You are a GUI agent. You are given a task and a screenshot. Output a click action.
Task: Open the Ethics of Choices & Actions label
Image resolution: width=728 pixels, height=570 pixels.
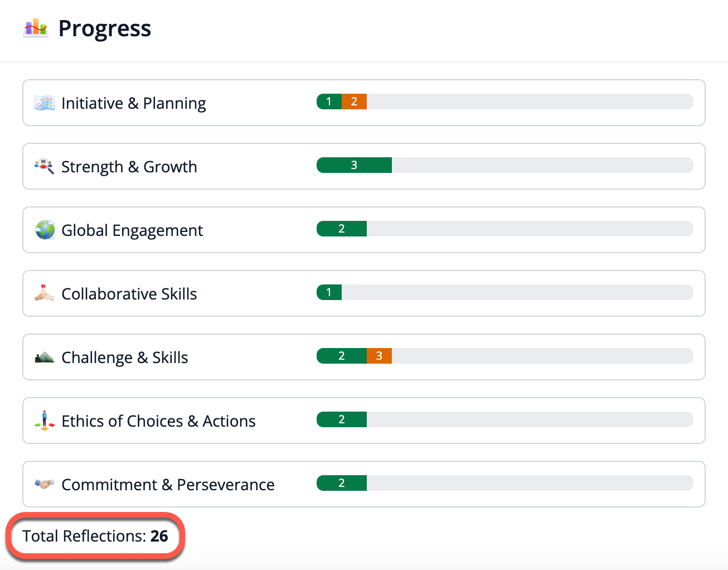158,421
